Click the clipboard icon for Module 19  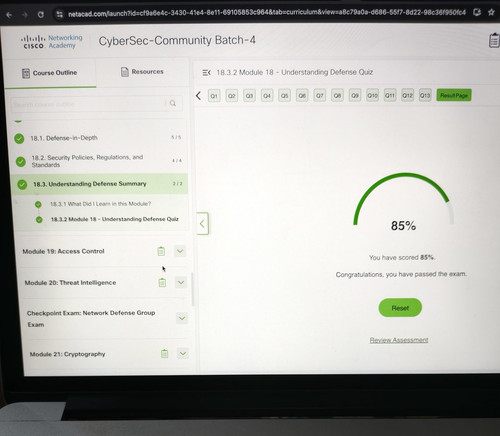[161, 251]
